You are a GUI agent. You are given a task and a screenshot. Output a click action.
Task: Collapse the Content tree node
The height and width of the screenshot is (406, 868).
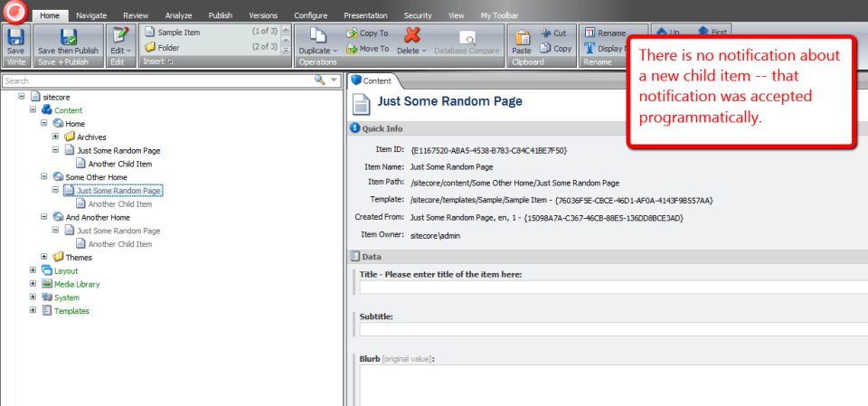(x=33, y=109)
